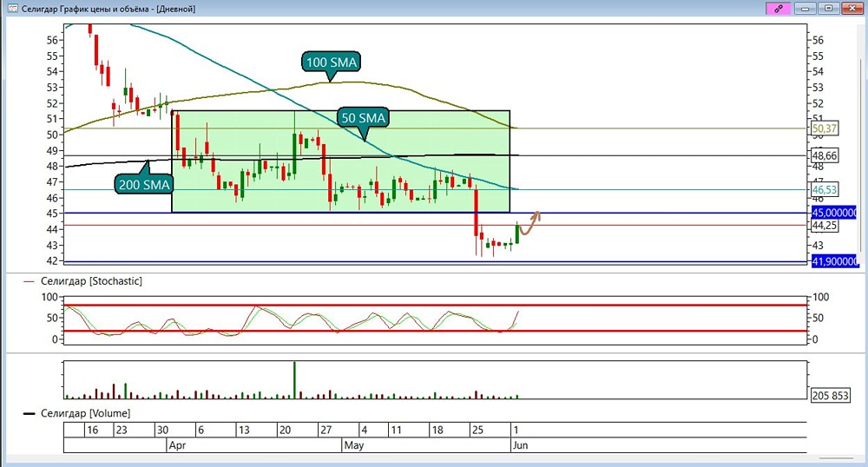Click the 44,25 last price label
The image size is (868, 467).
click(x=825, y=226)
